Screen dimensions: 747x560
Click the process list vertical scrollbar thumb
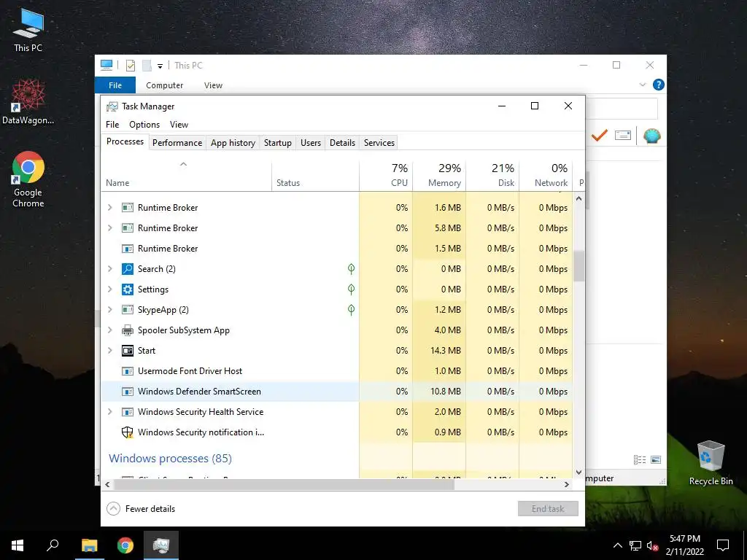click(578, 266)
